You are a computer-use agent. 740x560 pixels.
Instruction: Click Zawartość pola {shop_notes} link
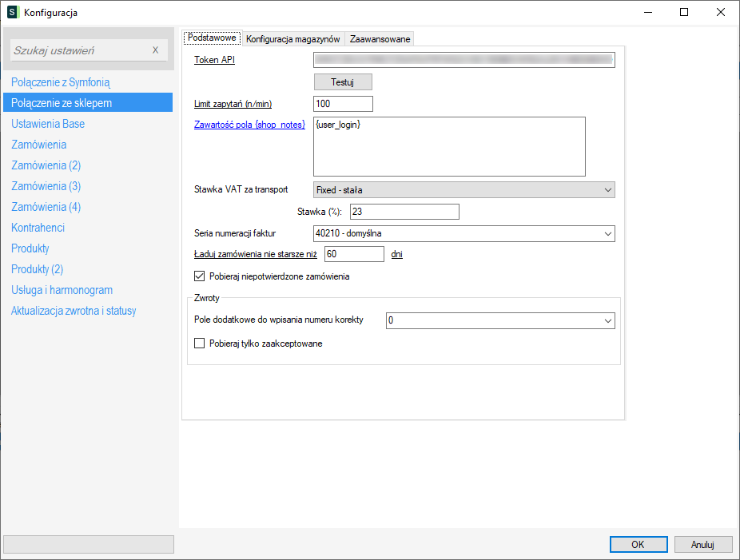tap(250, 125)
